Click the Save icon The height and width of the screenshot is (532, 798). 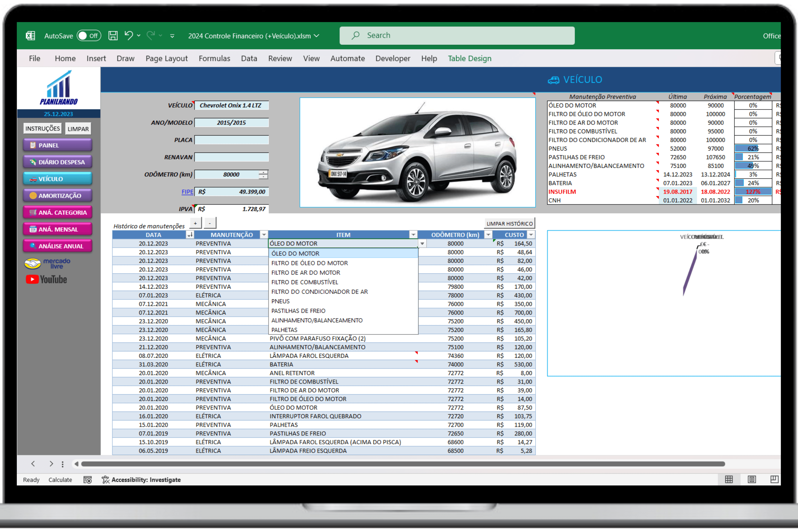tap(113, 36)
